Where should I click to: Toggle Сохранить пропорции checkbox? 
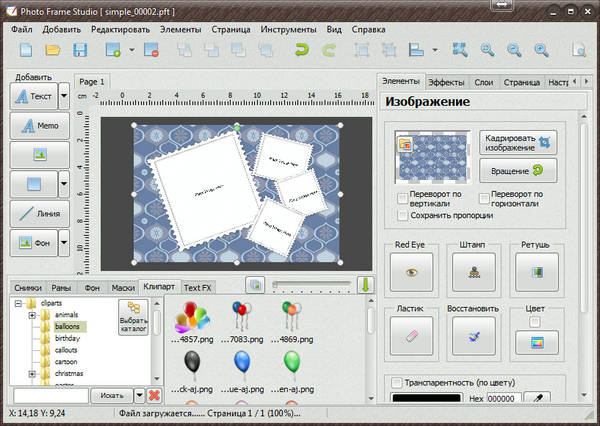click(402, 215)
